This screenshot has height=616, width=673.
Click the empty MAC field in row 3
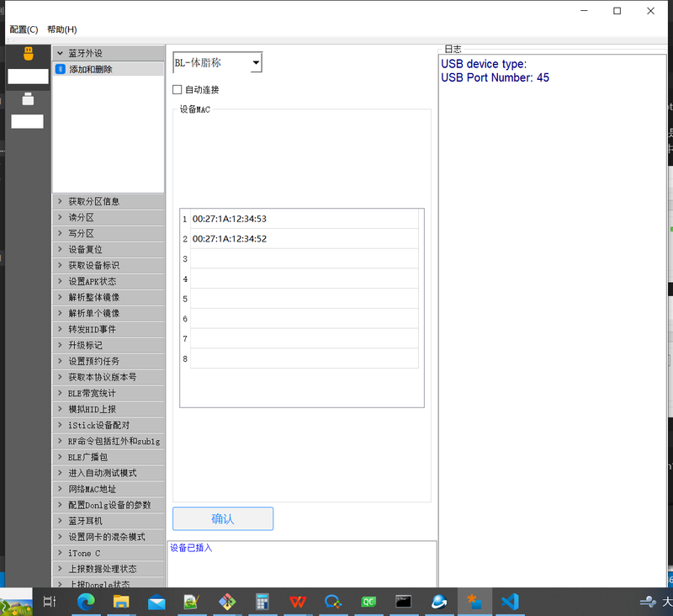[x=305, y=258]
